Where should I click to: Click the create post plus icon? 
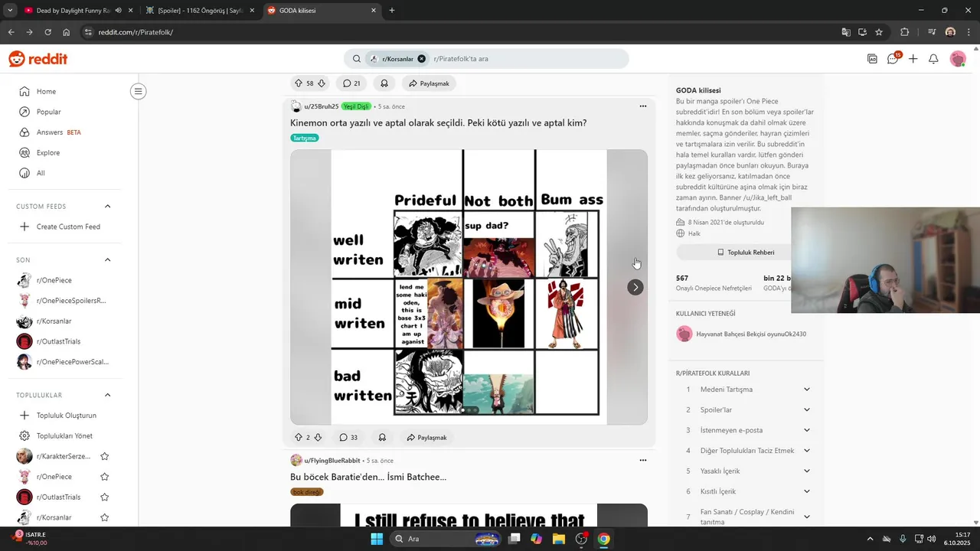coord(913,59)
